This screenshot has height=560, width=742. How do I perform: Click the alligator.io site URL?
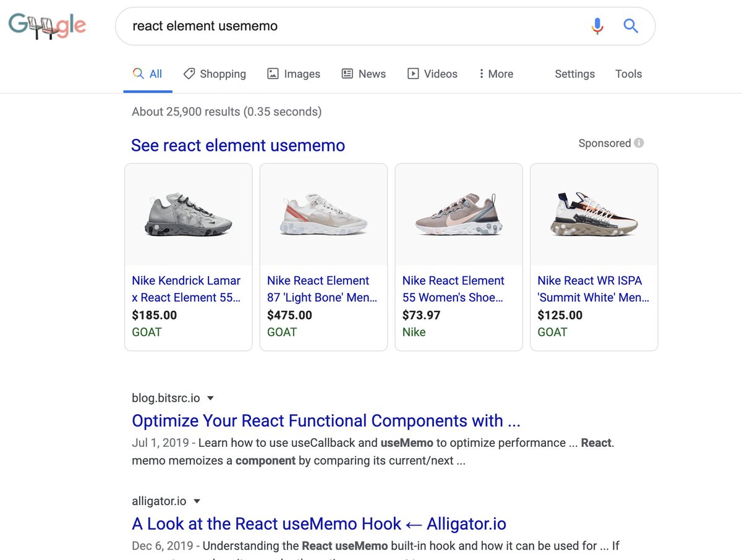pos(159,501)
